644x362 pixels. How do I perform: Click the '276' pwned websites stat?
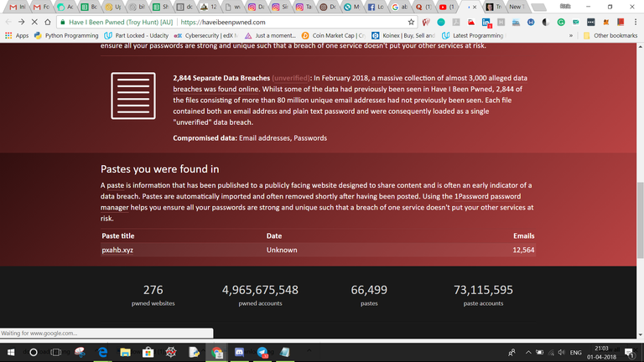click(x=153, y=290)
